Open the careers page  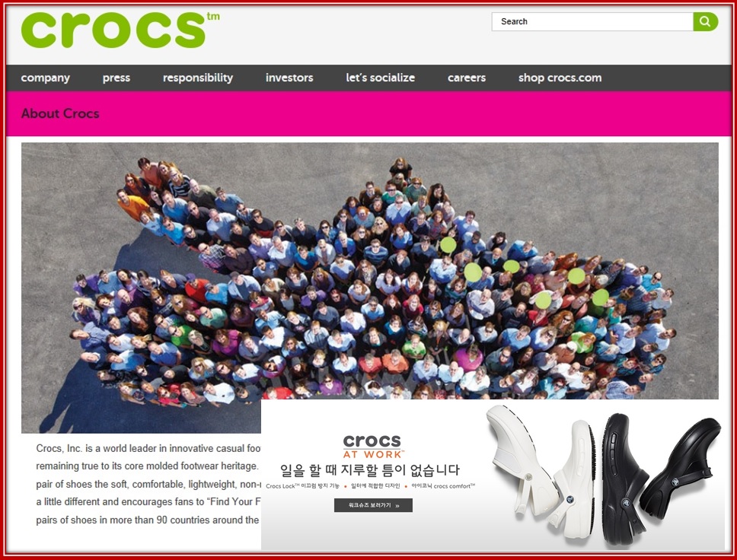coord(467,78)
